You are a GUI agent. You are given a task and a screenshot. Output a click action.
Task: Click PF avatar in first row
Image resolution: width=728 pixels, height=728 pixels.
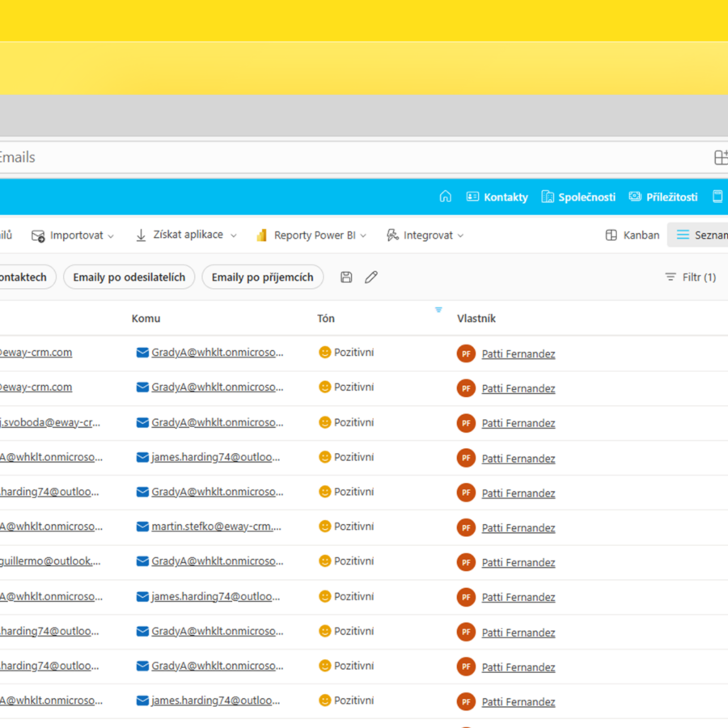(466, 353)
